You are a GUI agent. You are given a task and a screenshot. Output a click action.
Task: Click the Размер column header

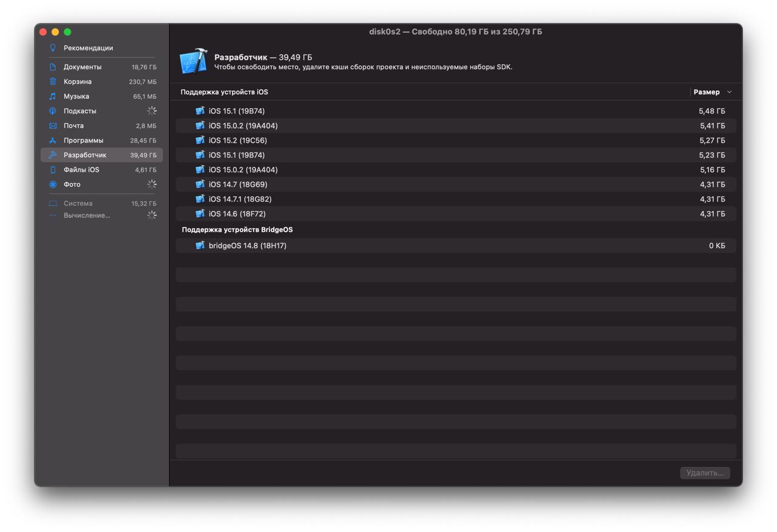point(707,92)
